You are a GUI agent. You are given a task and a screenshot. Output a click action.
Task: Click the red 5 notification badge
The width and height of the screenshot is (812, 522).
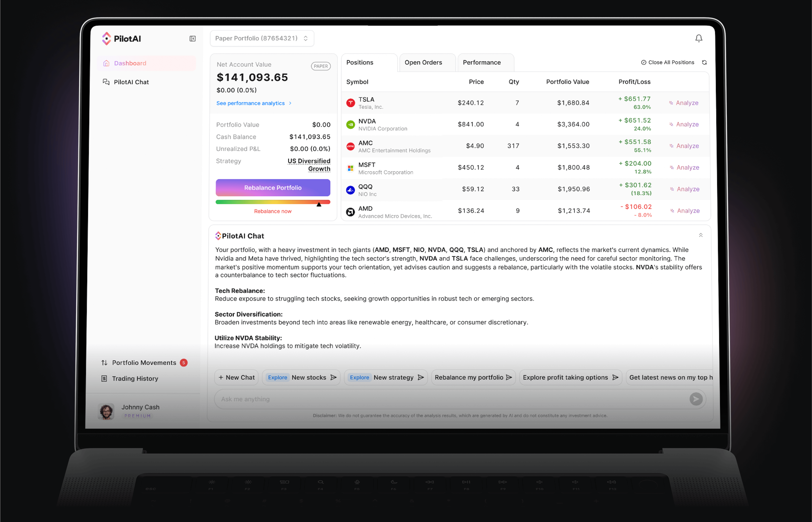184,363
